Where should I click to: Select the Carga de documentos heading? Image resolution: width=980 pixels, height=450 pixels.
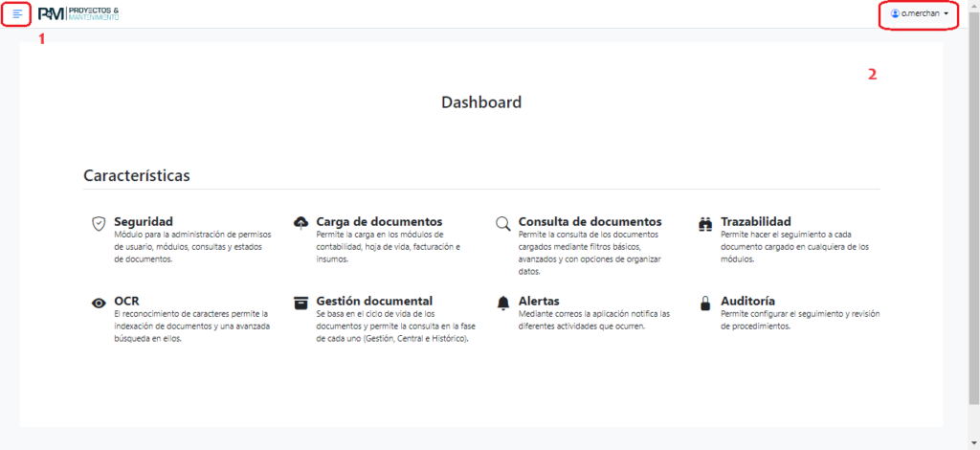pyautogui.click(x=379, y=221)
